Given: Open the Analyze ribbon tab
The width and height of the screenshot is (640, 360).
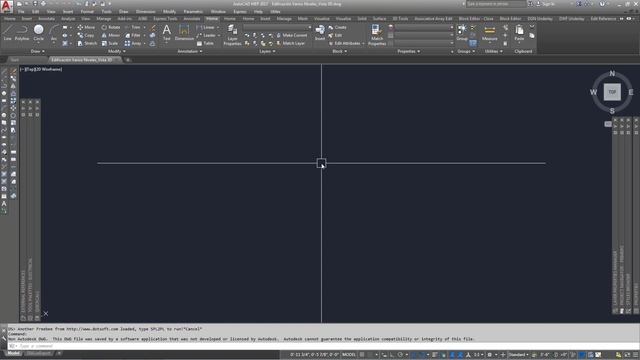Looking at the screenshot, I should pyautogui.click(x=68, y=19).
